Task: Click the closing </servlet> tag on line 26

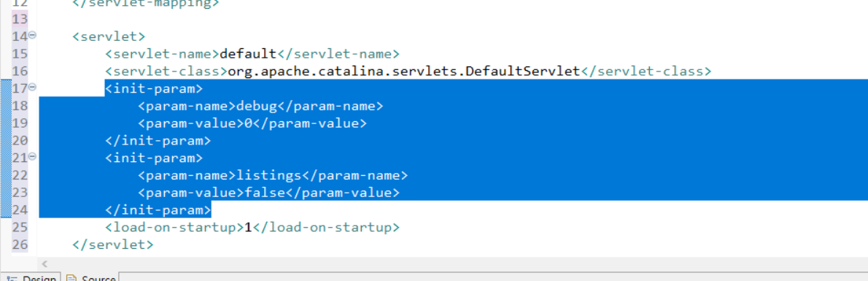Action: coord(112,245)
